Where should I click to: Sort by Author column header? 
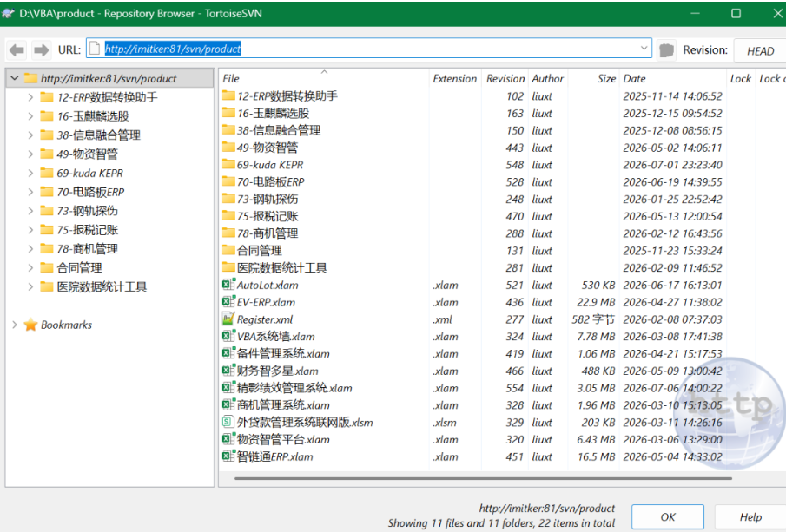(548, 78)
